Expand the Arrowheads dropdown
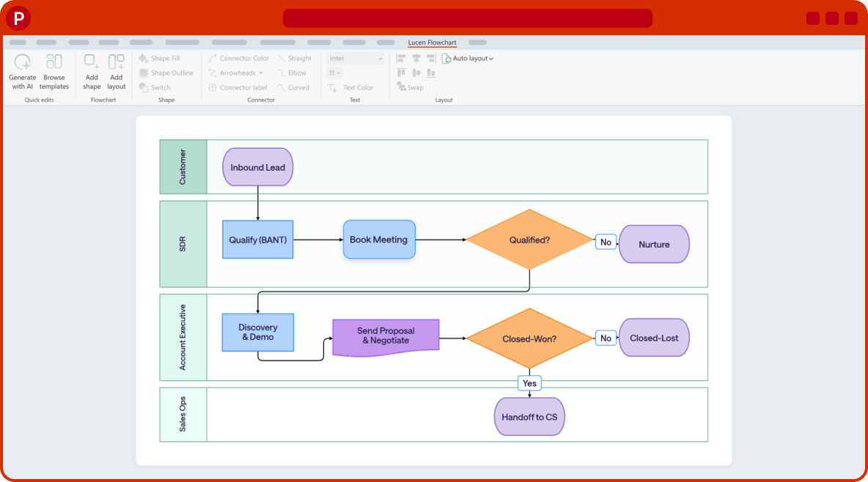Viewport: 868px width, 482px height. pos(236,73)
